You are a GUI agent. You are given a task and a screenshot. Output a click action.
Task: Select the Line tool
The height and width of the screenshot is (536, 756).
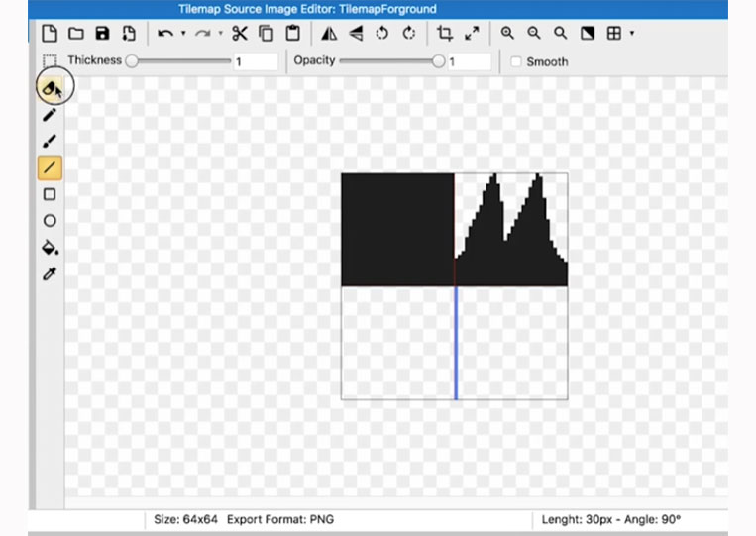tap(50, 167)
